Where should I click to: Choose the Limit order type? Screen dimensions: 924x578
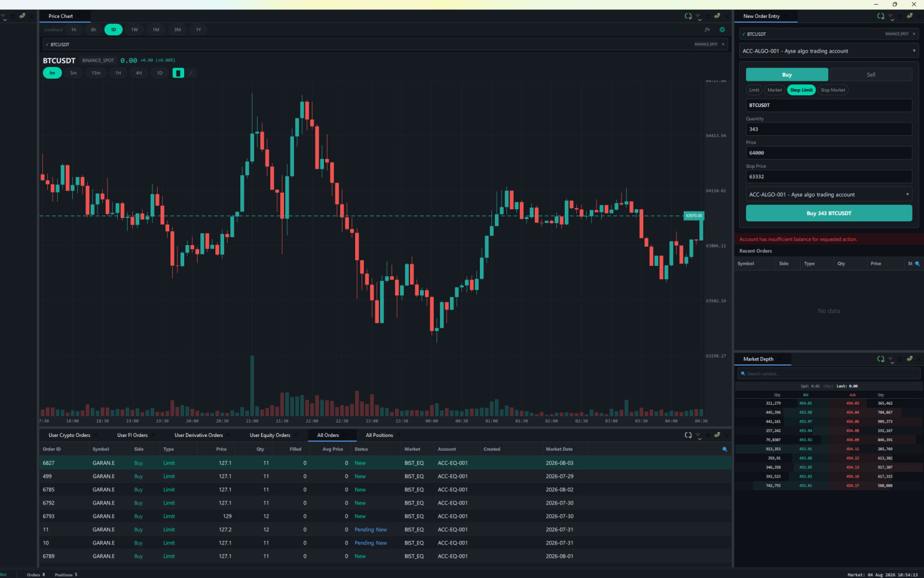tap(754, 90)
